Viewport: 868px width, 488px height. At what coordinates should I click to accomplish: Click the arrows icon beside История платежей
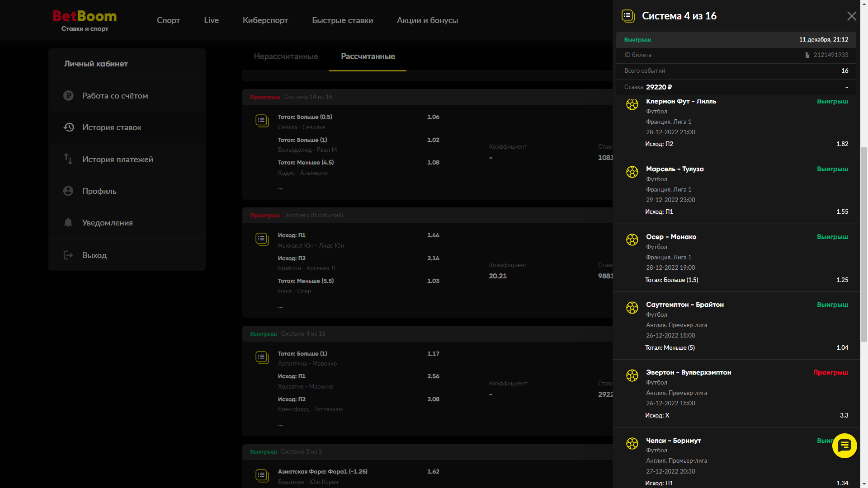point(68,159)
